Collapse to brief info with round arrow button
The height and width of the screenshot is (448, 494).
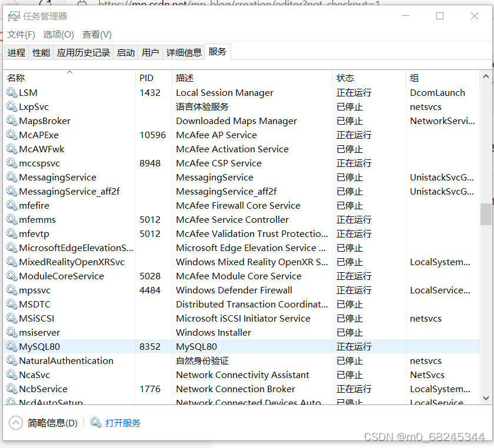pos(16,423)
